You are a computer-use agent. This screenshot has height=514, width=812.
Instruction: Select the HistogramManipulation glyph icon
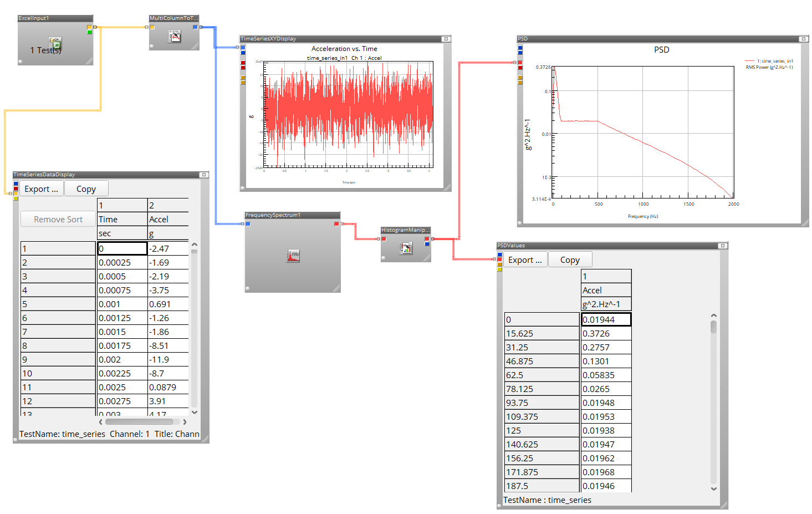[x=405, y=248]
